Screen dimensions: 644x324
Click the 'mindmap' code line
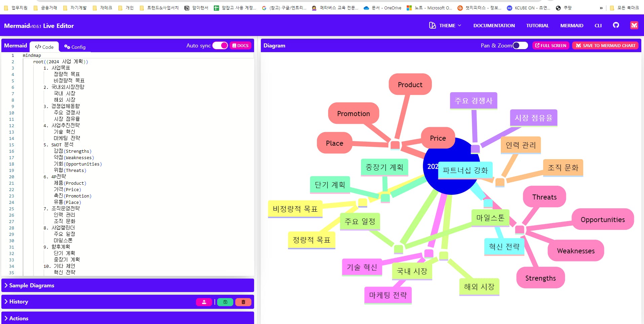(x=32, y=56)
